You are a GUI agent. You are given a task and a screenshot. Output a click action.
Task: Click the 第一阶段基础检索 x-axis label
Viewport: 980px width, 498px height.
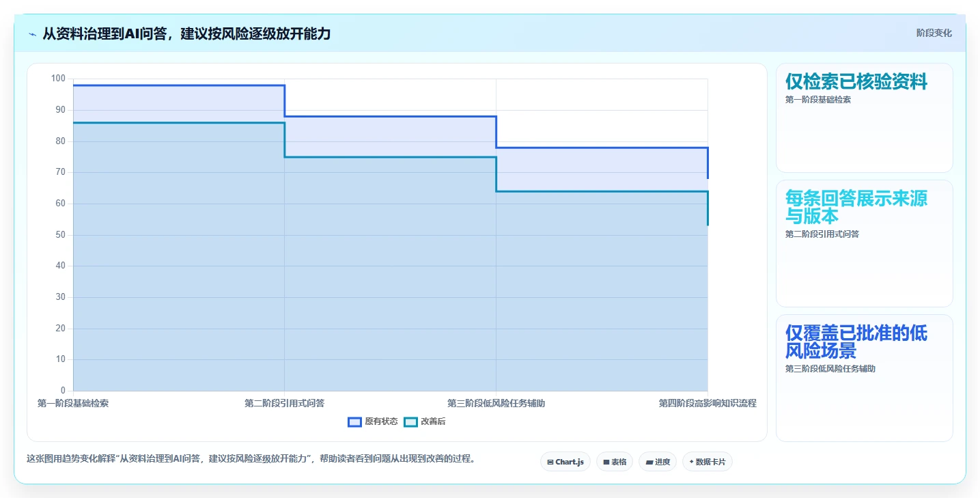pos(73,404)
